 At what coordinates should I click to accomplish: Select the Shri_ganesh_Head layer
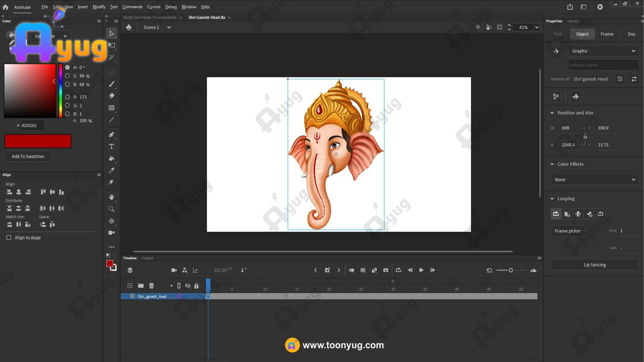point(152,296)
